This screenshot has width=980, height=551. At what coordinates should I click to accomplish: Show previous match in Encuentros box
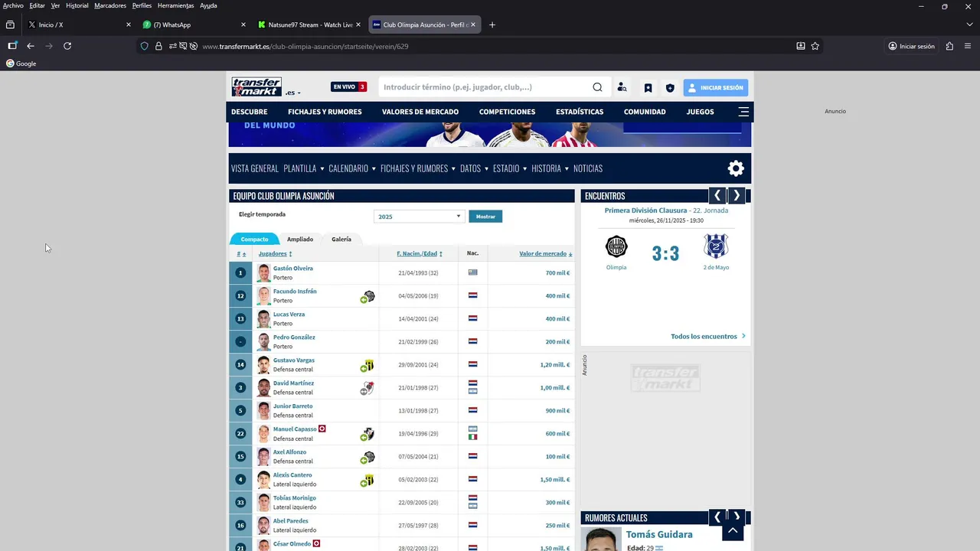point(717,196)
